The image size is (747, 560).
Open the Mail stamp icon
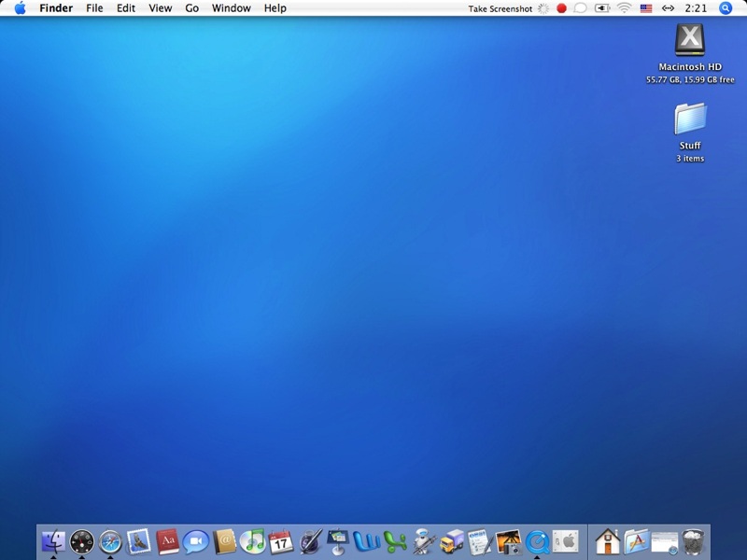click(x=138, y=541)
